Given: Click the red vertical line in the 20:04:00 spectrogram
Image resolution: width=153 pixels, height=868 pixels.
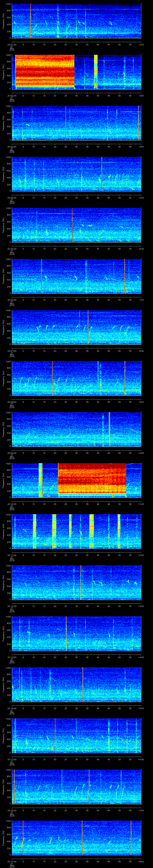Looking at the screenshot, I should click(x=102, y=174).
